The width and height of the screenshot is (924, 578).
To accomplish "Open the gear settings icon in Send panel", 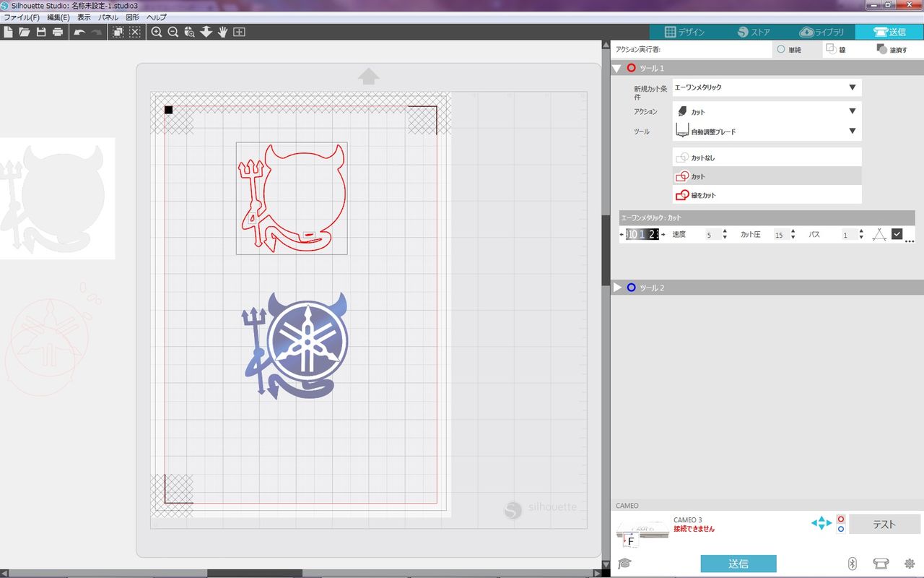I will tap(910, 564).
